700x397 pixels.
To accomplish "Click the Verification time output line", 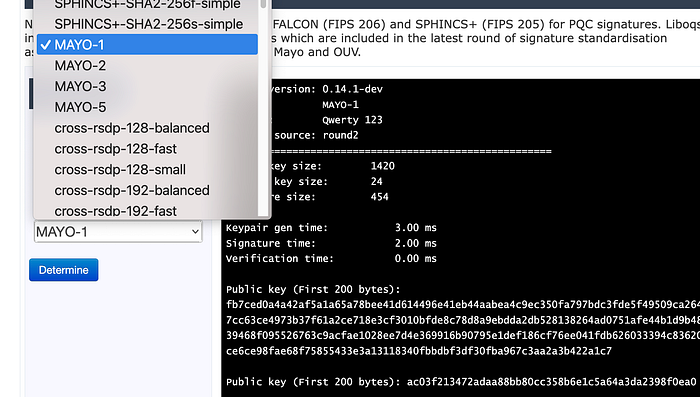I will [x=331, y=259].
